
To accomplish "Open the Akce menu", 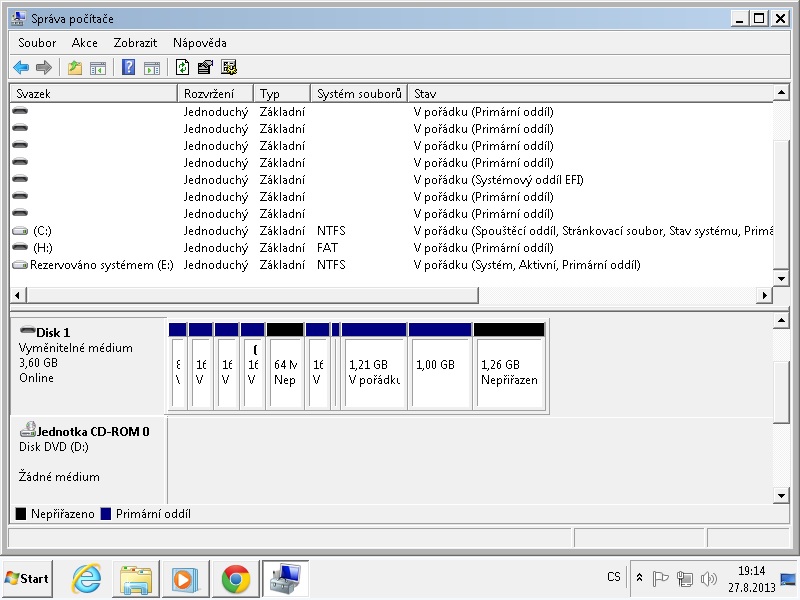I will pos(85,43).
